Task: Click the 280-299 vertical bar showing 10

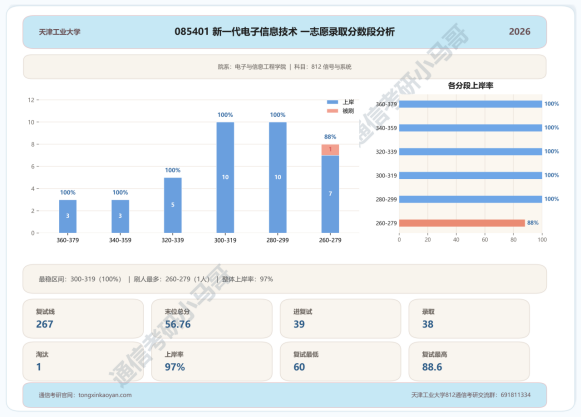Action: click(278, 178)
